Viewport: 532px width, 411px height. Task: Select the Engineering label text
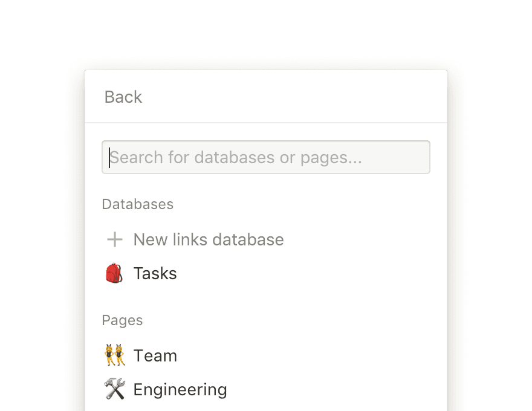coord(180,389)
